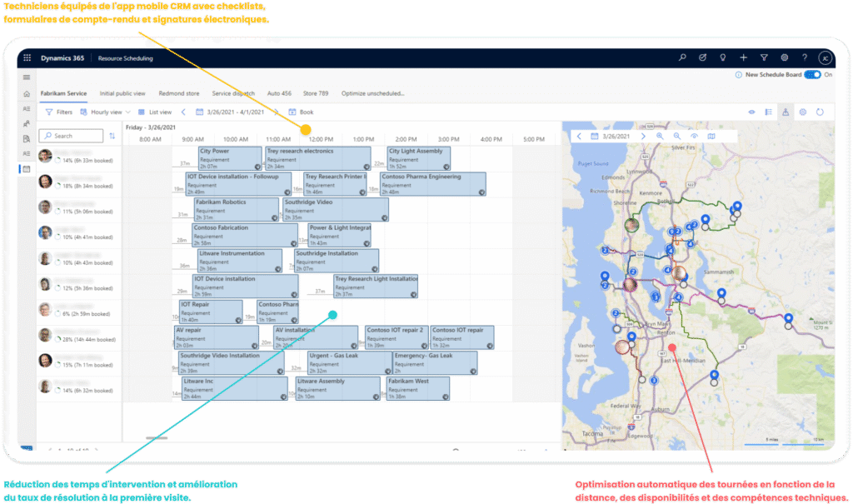Select the AV repair booking
This screenshot has width=853, height=504.
tap(217, 337)
